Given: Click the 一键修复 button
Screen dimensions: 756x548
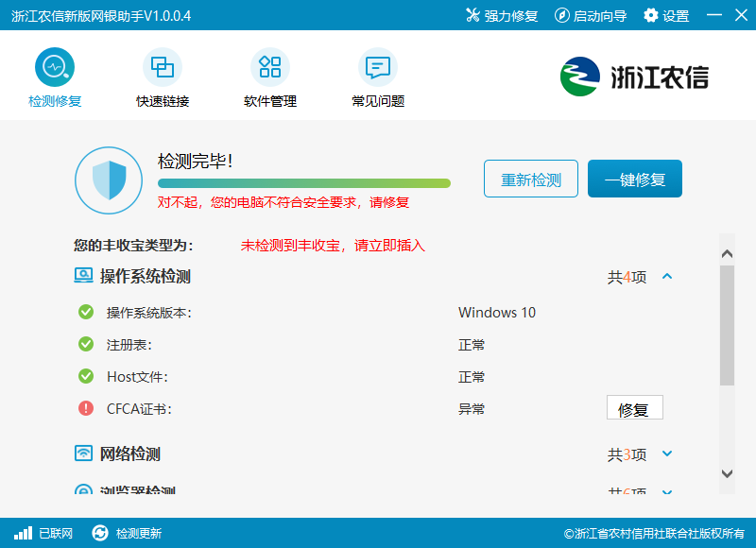Looking at the screenshot, I should pos(635,179).
